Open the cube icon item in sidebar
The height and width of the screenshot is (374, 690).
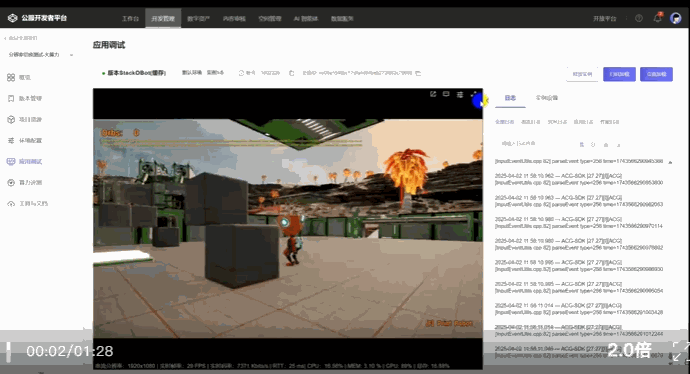[x=11, y=120]
